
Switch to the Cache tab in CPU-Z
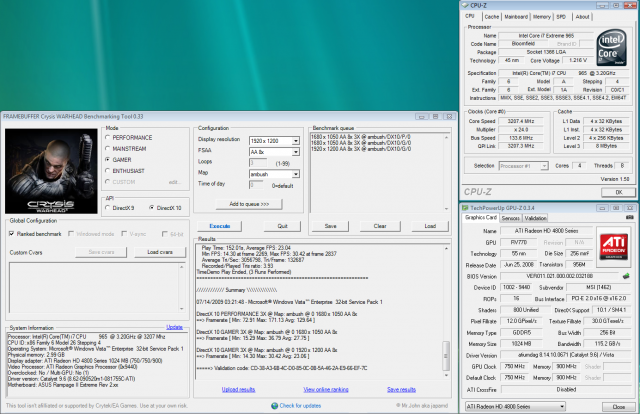click(x=492, y=17)
